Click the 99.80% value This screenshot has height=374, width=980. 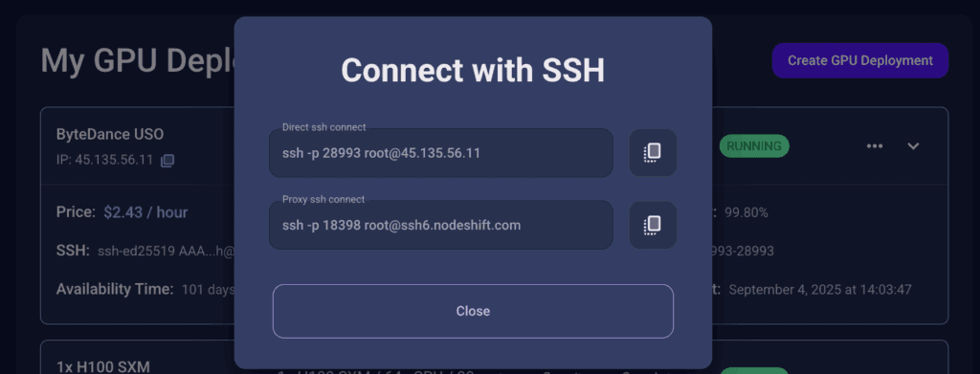(746, 212)
